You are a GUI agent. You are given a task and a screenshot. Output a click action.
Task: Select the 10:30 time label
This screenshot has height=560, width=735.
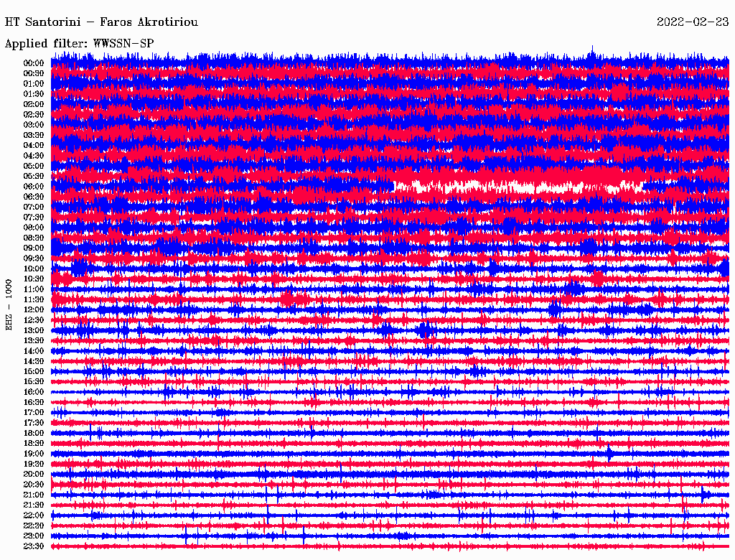[x=34, y=279]
